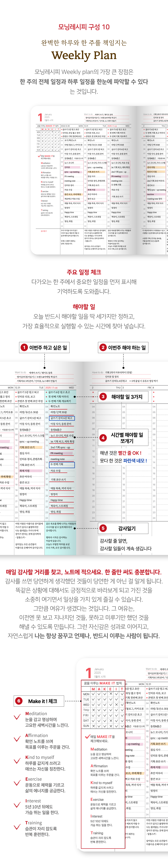Click the 해야할 일 red heading
This screenshot has height=868, width=168.
84,307
